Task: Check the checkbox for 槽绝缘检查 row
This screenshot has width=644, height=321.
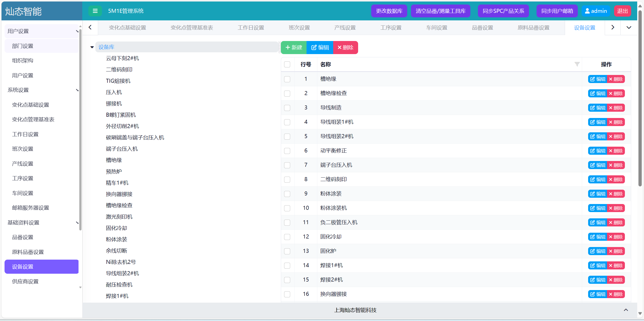Action: point(287,93)
